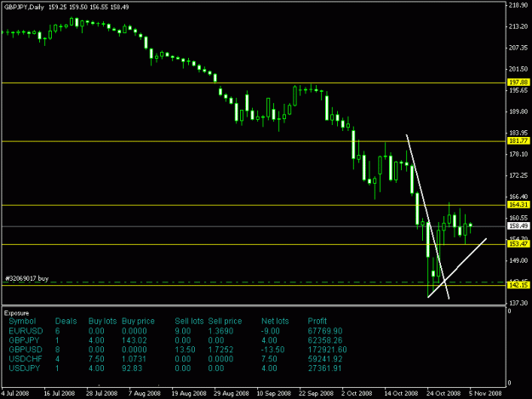Click the Sell lots column header
Viewport: 532px width, 399px height.
(x=189, y=321)
